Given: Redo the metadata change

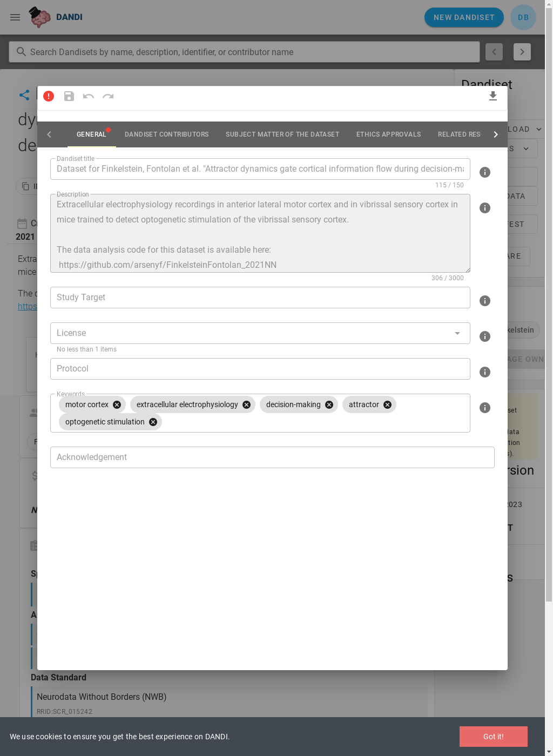Looking at the screenshot, I should coord(108,96).
